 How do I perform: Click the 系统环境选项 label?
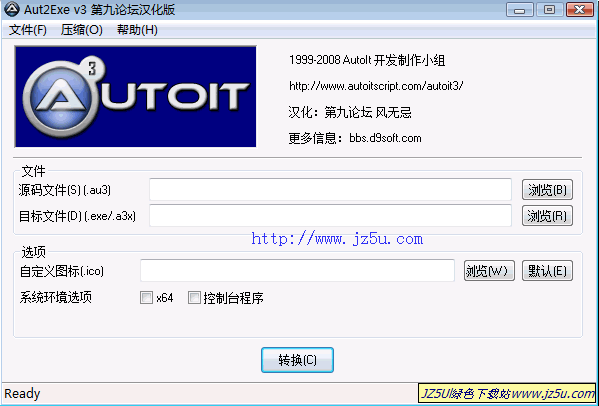(55, 297)
